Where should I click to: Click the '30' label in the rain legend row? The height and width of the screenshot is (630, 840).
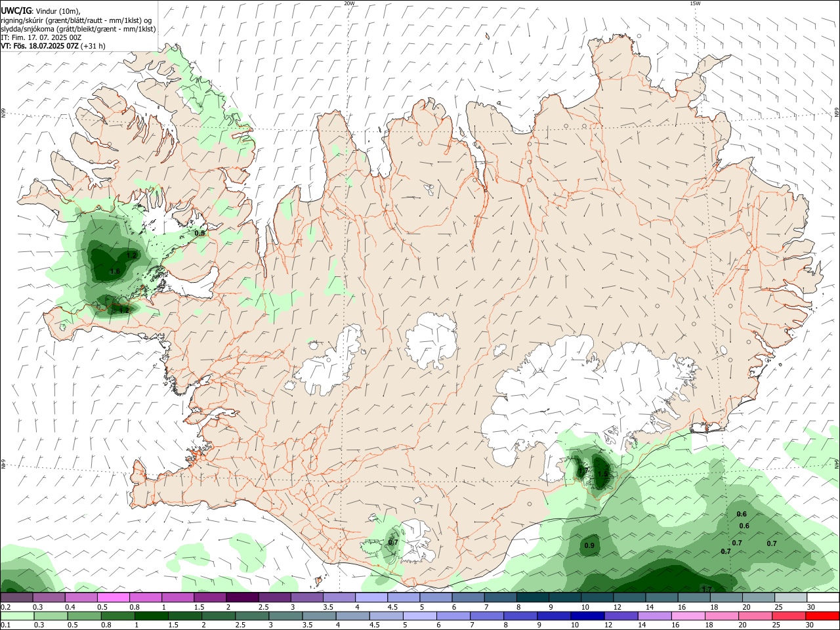809,625
